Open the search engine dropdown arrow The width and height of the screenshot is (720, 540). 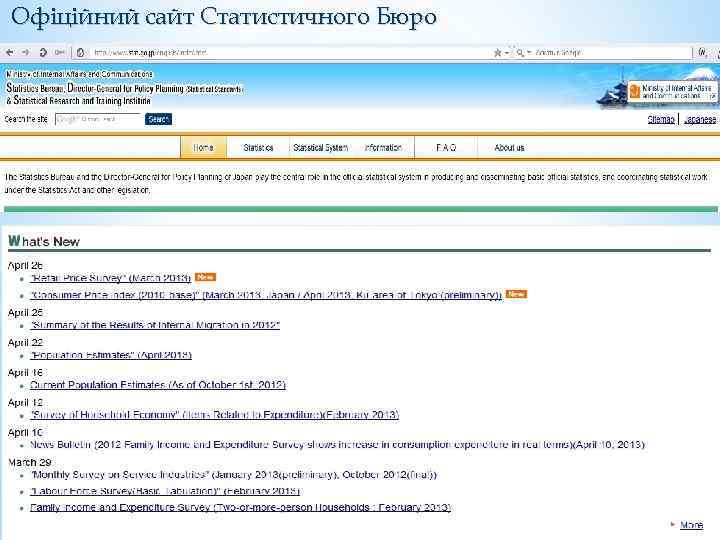tap(529, 53)
